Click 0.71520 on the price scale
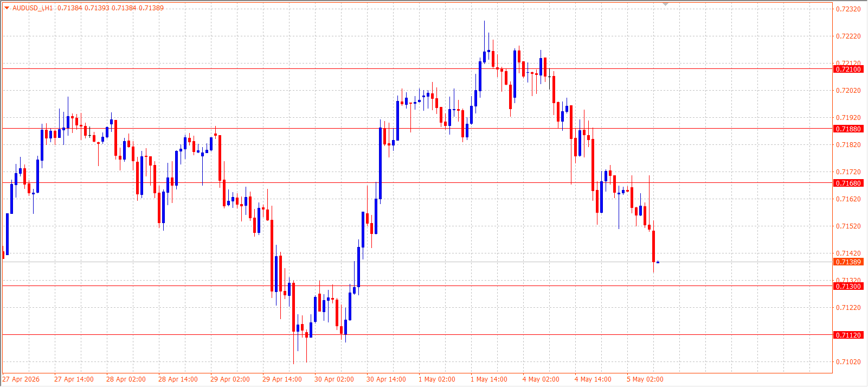This screenshot has height=387, width=868. click(x=848, y=226)
